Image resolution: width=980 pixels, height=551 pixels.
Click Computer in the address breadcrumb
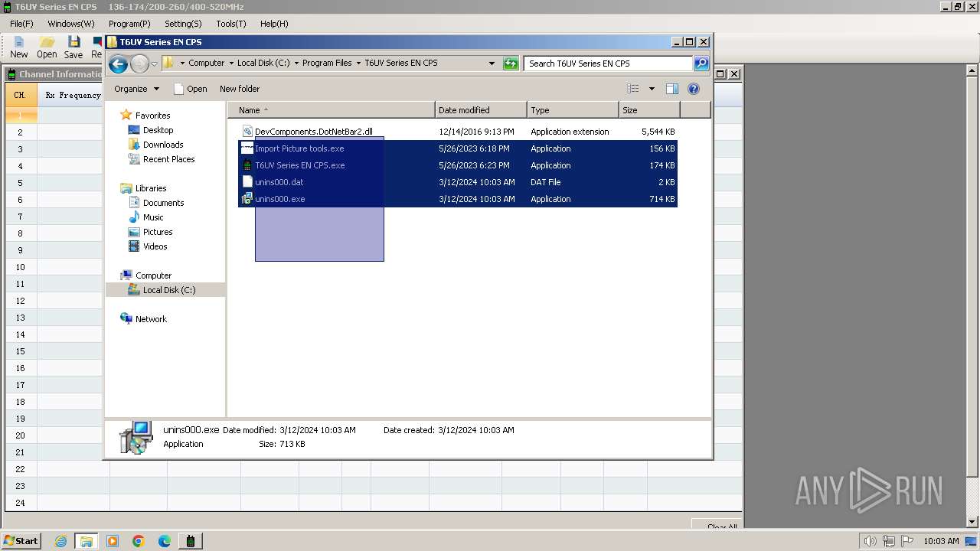click(x=207, y=64)
